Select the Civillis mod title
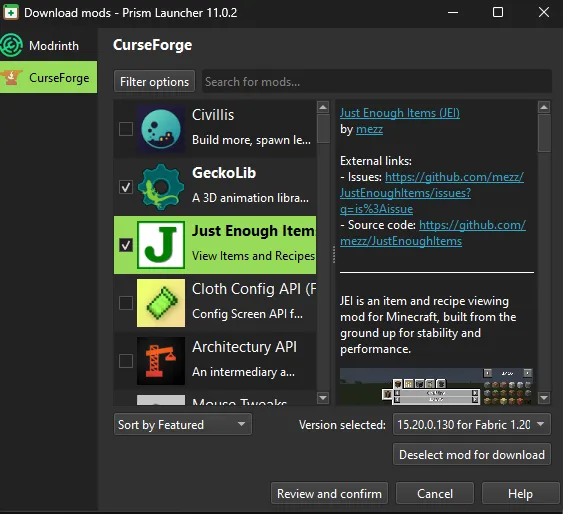563x514 pixels. click(213, 115)
